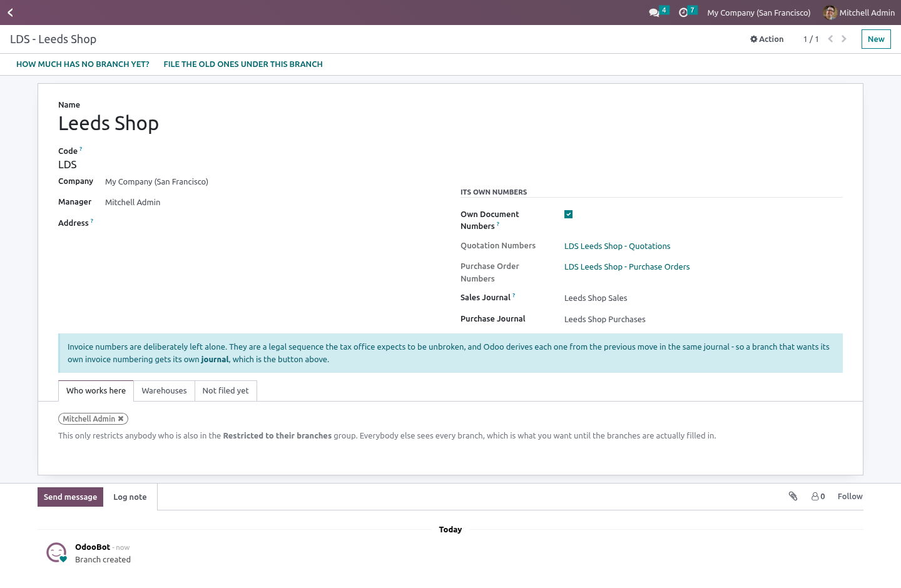Switch to the Warehouses tab
Screen dimensions: 901x588
tap(164, 391)
